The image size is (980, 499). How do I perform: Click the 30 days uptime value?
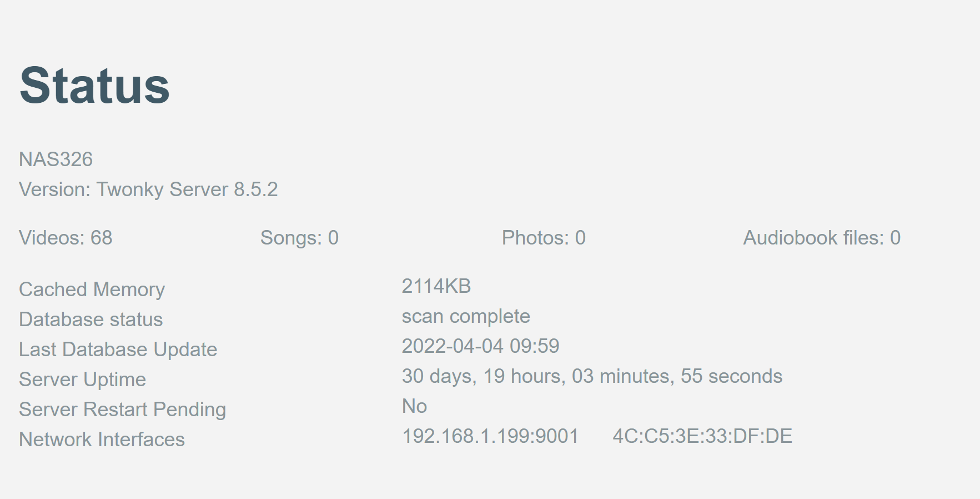(592, 376)
